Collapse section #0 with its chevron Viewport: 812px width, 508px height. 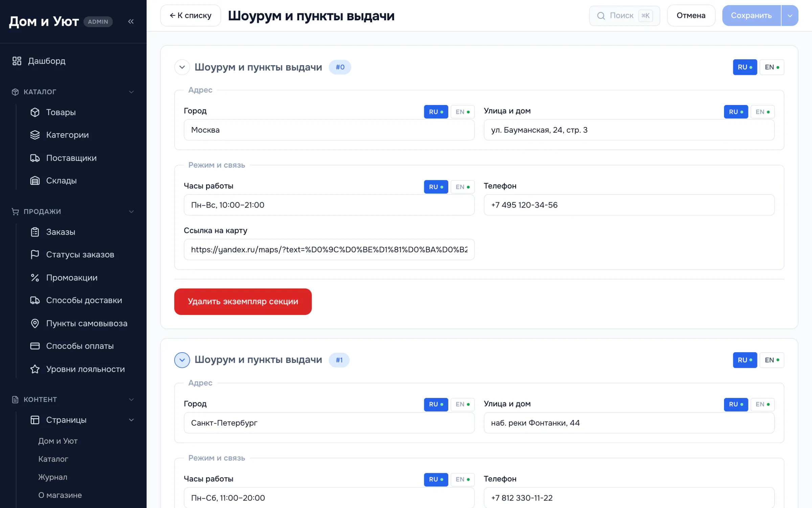pos(182,67)
